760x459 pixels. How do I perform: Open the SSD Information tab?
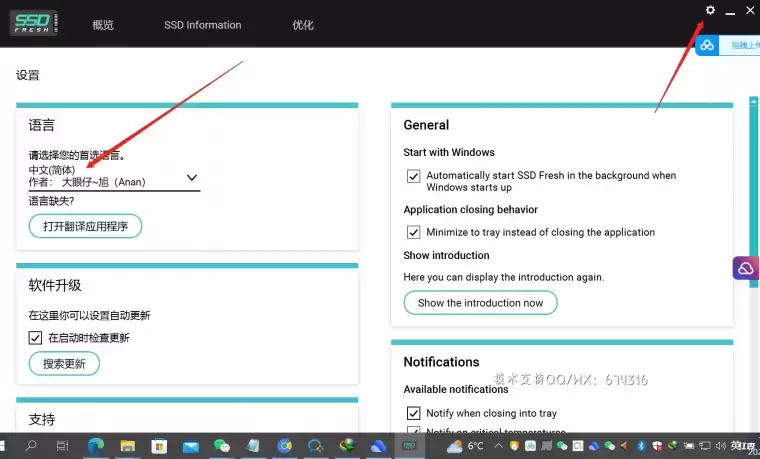(x=203, y=25)
